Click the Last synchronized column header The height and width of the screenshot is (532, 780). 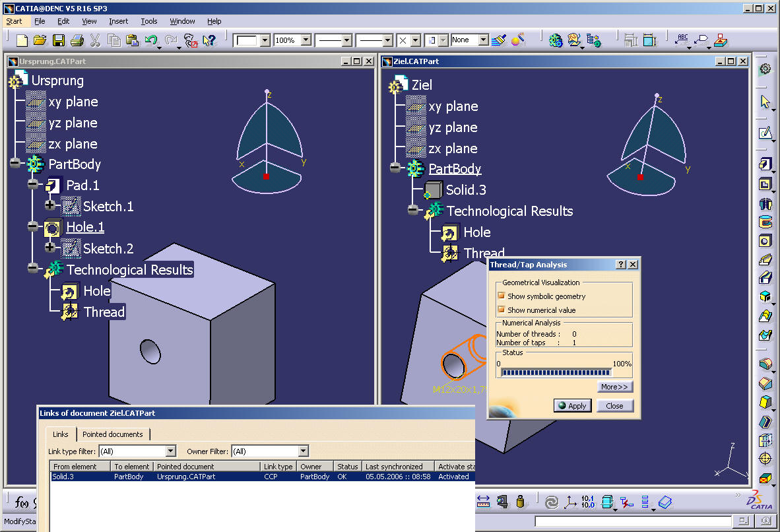tap(397, 466)
